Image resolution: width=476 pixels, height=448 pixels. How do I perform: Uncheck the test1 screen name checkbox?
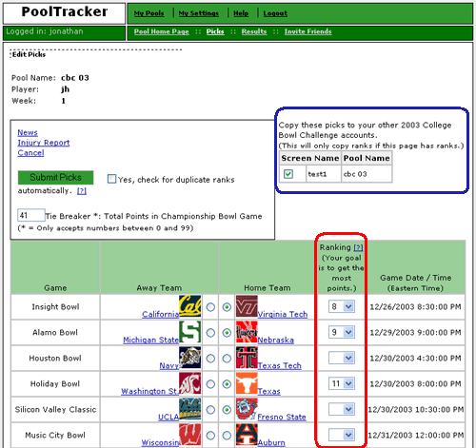pos(288,174)
